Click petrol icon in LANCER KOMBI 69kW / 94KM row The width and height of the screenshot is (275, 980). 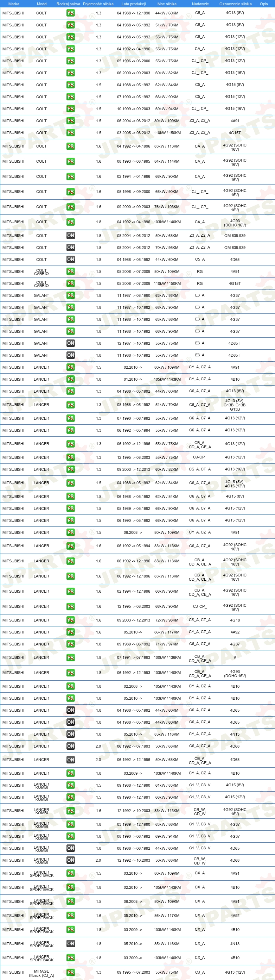pyautogui.click(x=70, y=836)
